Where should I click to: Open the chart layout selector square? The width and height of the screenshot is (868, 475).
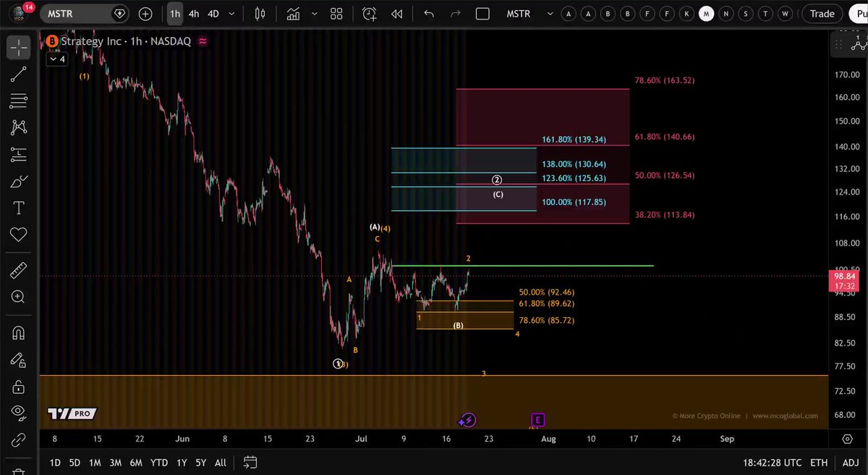483,14
